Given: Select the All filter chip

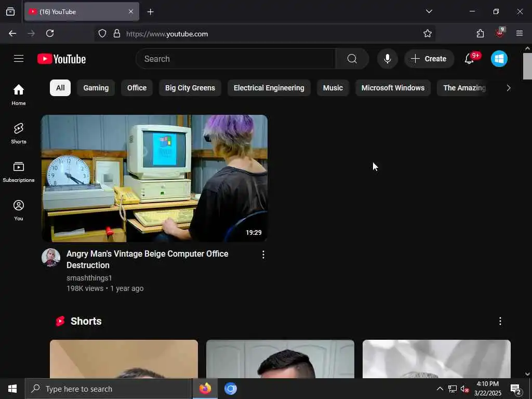Looking at the screenshot, I should click(60, 88).
